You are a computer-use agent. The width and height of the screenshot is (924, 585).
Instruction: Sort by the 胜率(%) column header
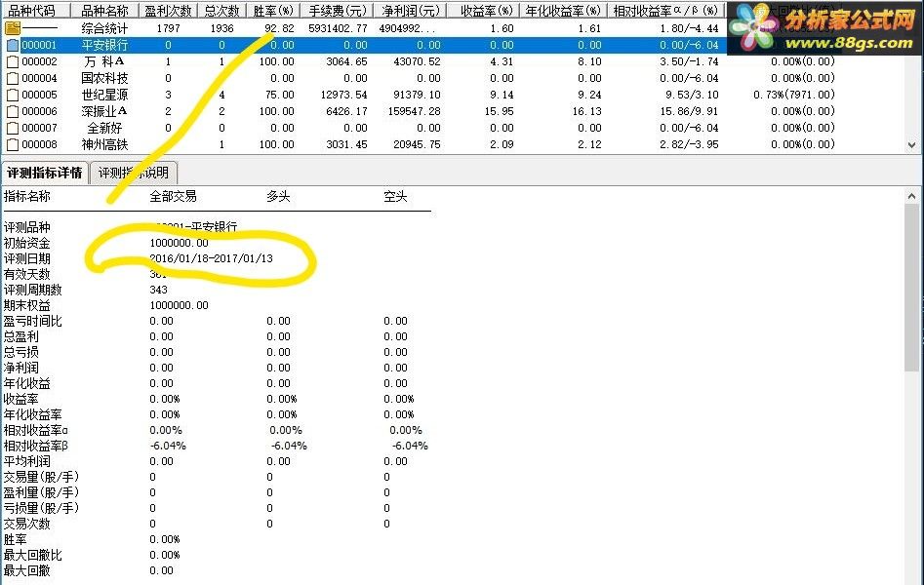pyautogui.click(x=273, y=11)
